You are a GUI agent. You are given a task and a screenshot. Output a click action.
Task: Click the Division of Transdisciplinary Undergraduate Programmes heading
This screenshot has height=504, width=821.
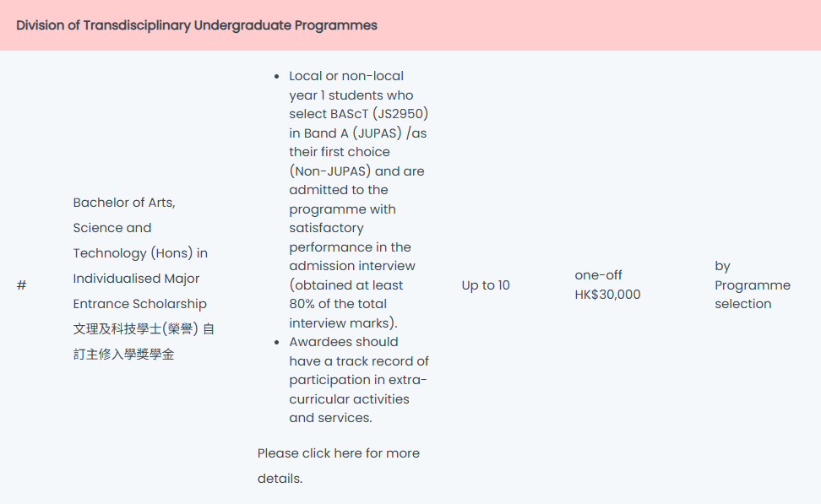[197, 25]
